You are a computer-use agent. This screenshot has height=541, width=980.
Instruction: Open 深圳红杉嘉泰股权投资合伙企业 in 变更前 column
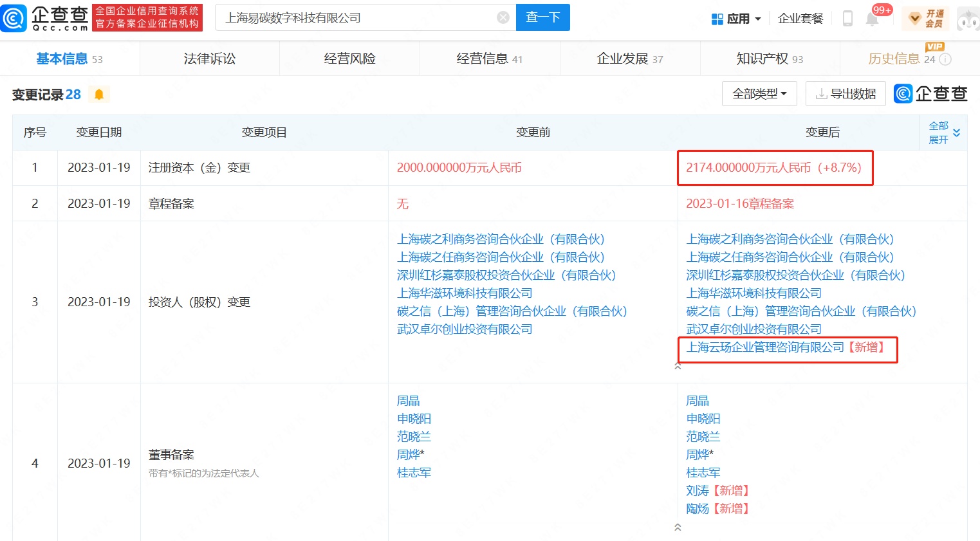click(506, 275)
